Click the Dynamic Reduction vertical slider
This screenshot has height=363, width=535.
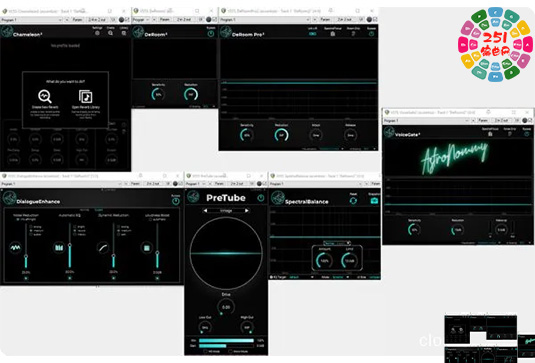114,246
